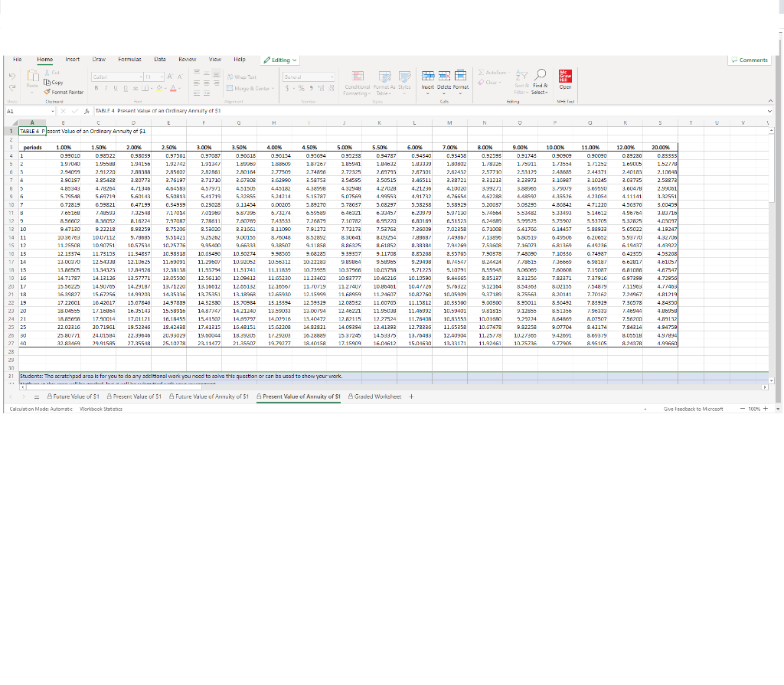Toggle Underline formatting
This screenshot has width=784, height=685.
[x=116, y=88]
